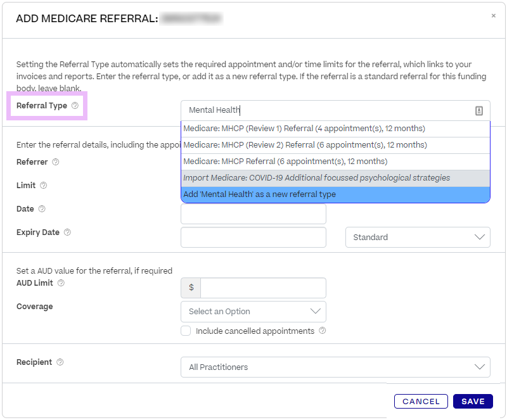Click the help icon next to Referral Type
Screen dimensions: 507x420
(x=75, y=105)
